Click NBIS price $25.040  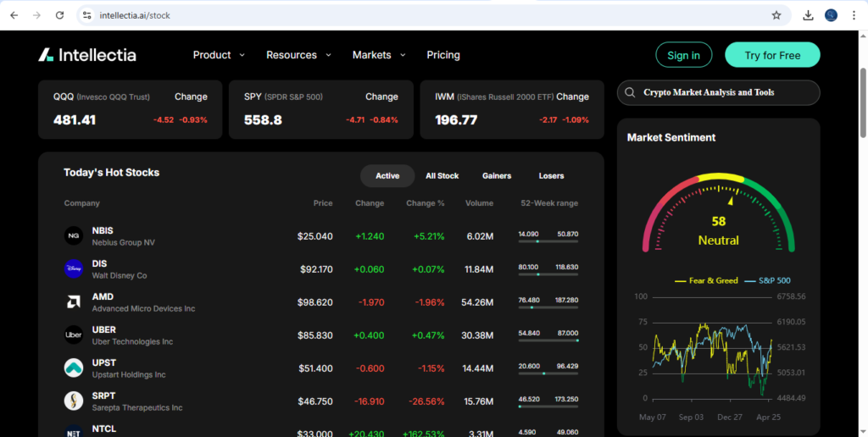point(315,237)
